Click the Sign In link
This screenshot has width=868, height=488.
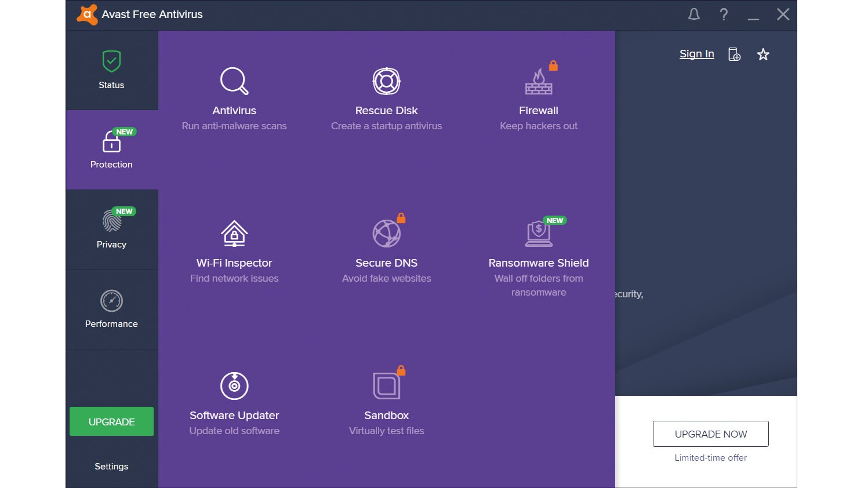pos(696,54)
